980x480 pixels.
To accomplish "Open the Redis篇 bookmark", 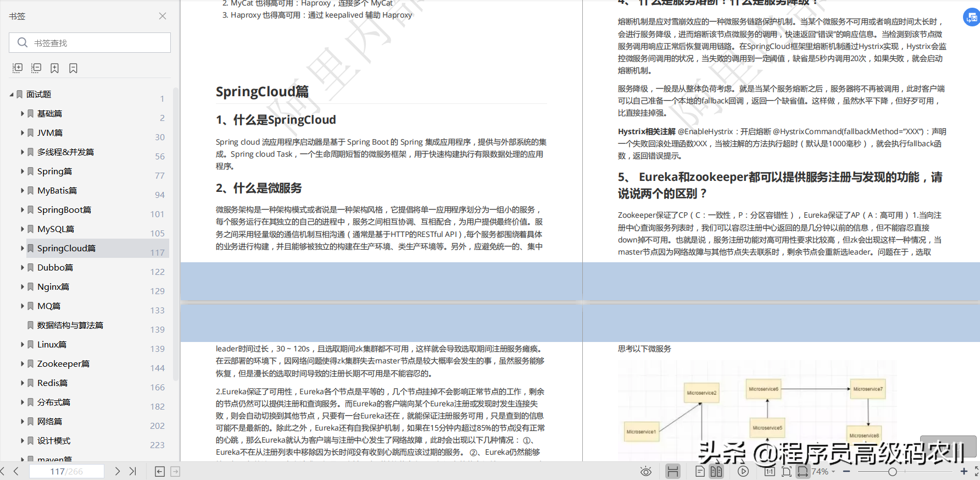I will tap(52, 383).
